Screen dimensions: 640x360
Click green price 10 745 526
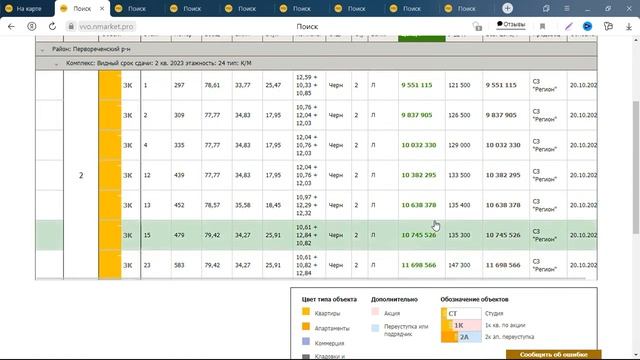click(419, 235)
